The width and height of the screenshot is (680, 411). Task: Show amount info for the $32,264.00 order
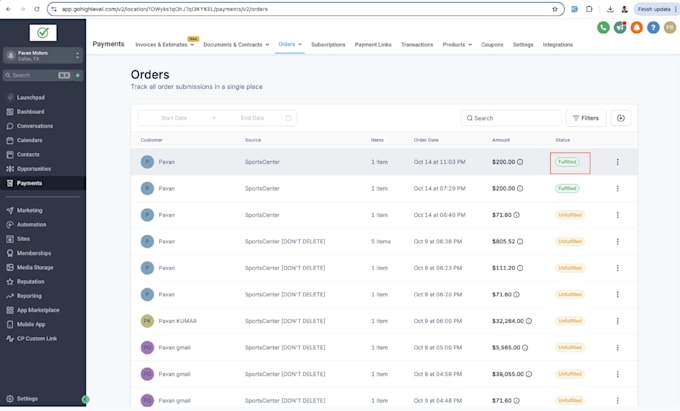click(x=529, y=321)
